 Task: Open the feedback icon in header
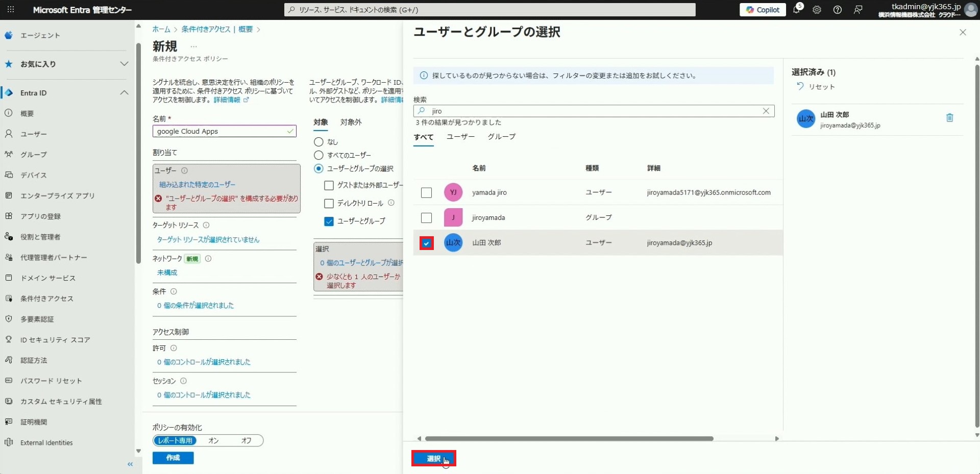pyautogui.click(x=858, y=10)
